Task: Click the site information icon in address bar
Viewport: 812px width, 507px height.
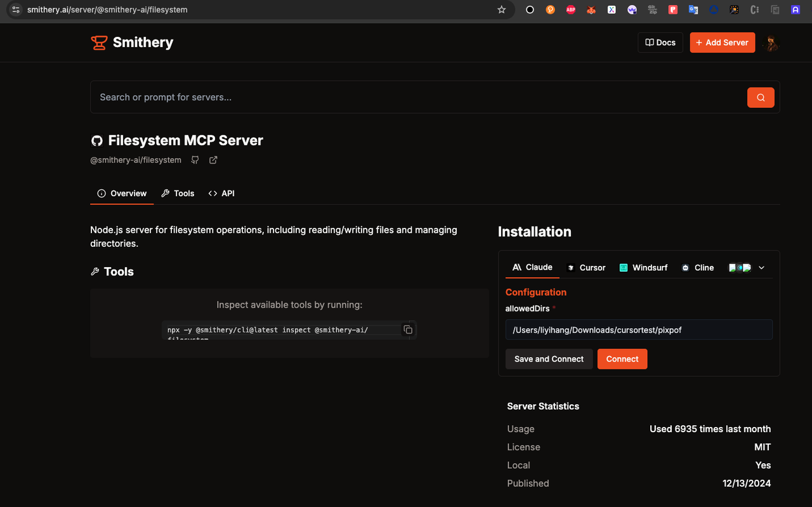Action: point(16,10)
